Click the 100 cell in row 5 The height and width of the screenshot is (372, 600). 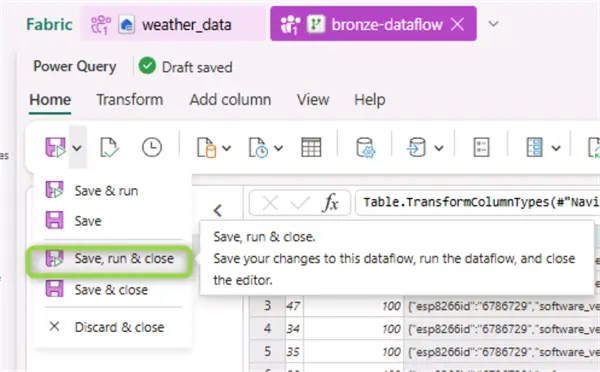pos(354,352)
